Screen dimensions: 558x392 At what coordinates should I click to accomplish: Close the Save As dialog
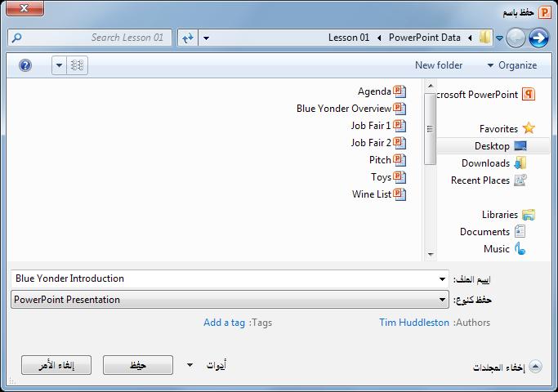25,8
